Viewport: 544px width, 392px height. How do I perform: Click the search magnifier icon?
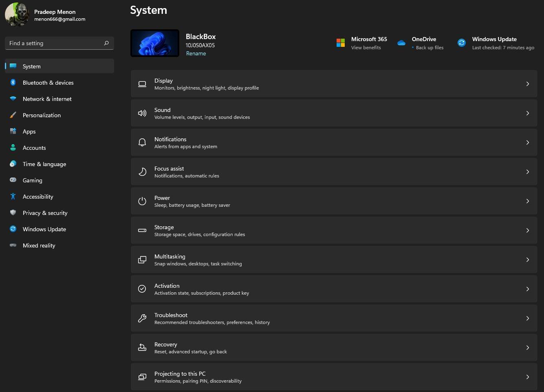(x=106, y=43)
